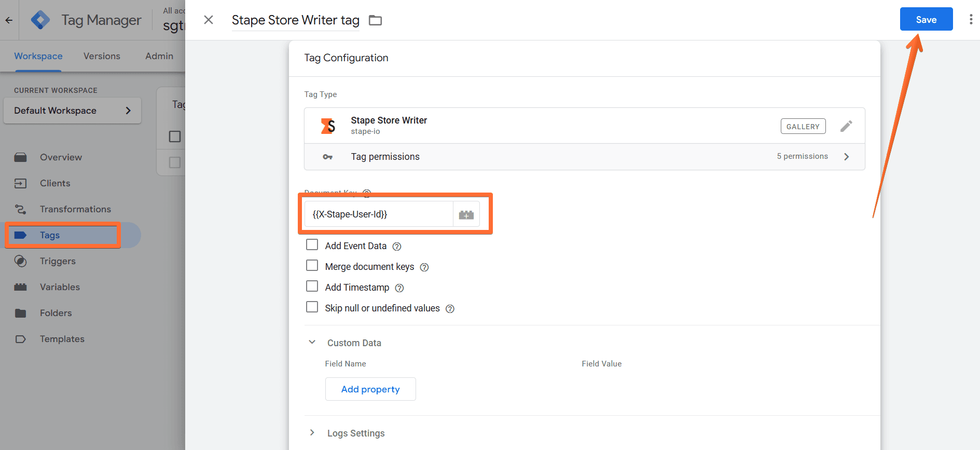
Task: Enable Skip null or undefined values checkbox
Action: (x=312, y=307)
